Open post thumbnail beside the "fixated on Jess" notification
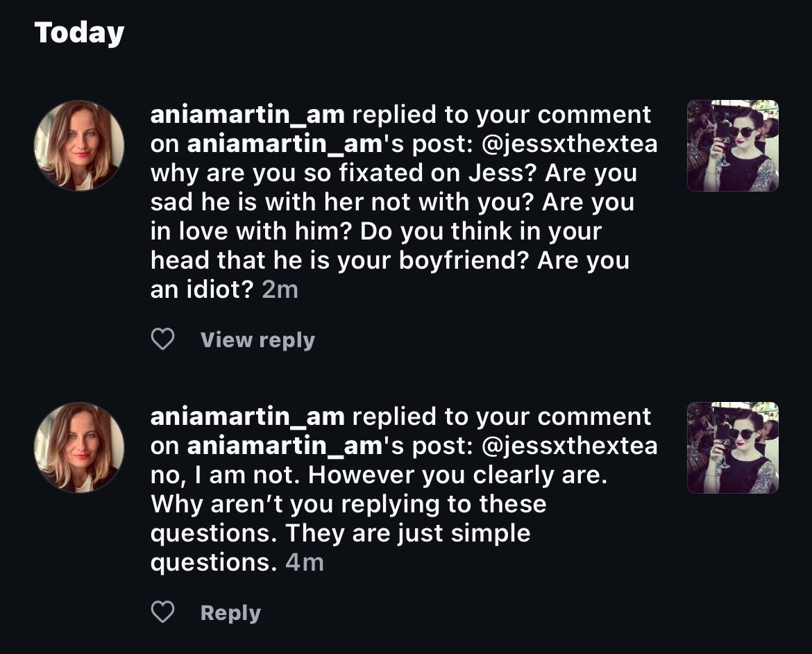Image resolution: width=812 pixels, height=654 pixels. click(732, 146)
